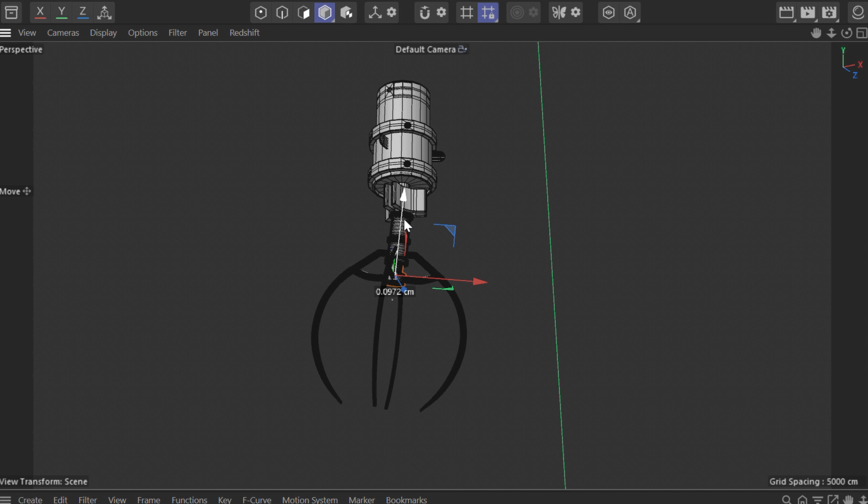
Task: Open the Bookmarks menu
Action: pos(406,500)
